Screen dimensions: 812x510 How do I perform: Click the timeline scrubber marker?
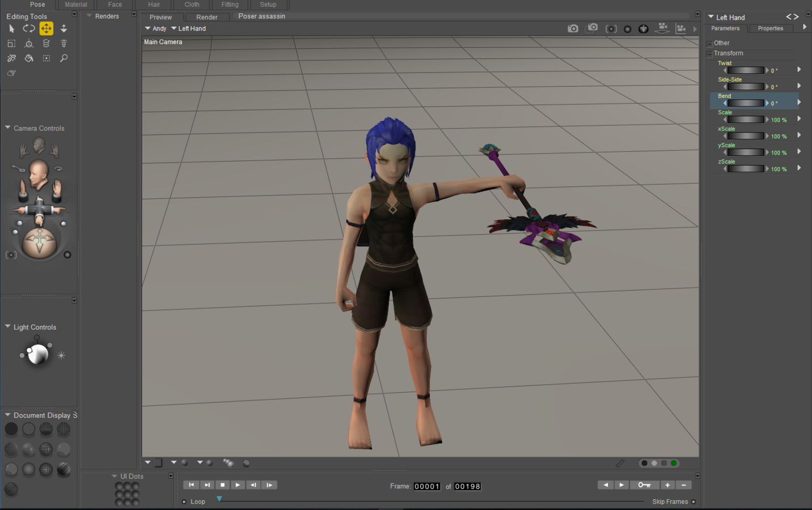point(219,499)
